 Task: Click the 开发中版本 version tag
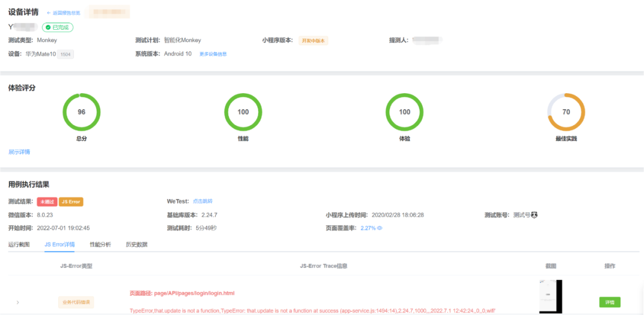314,41
